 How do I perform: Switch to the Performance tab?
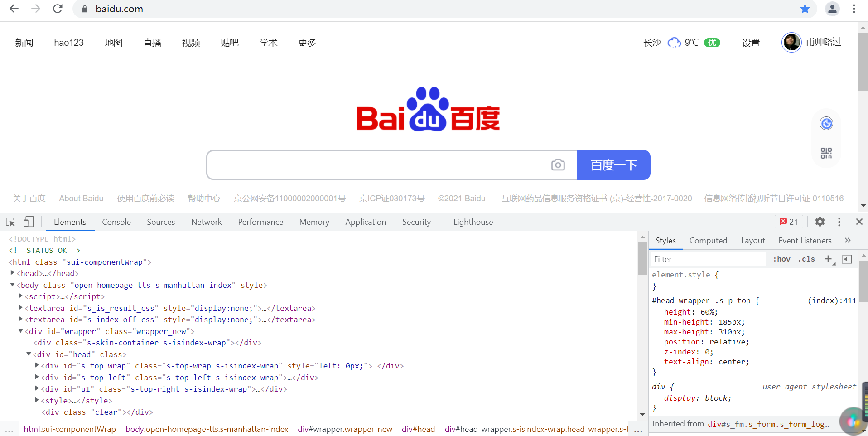260,222
